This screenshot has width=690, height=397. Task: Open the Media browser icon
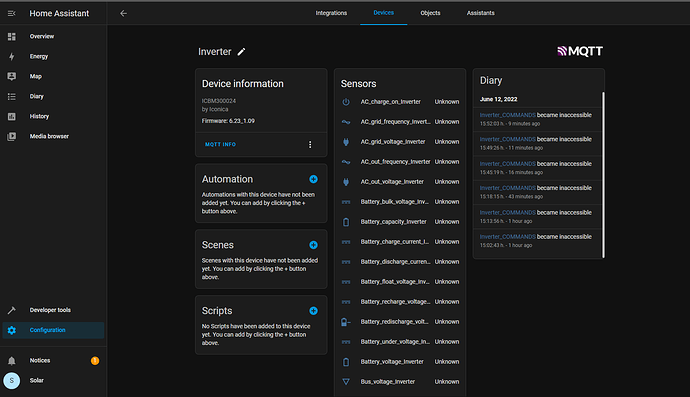click(11, 136)
